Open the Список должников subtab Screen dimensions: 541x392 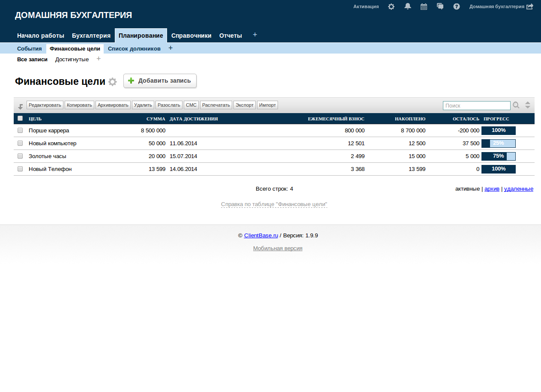click(134, 49)
